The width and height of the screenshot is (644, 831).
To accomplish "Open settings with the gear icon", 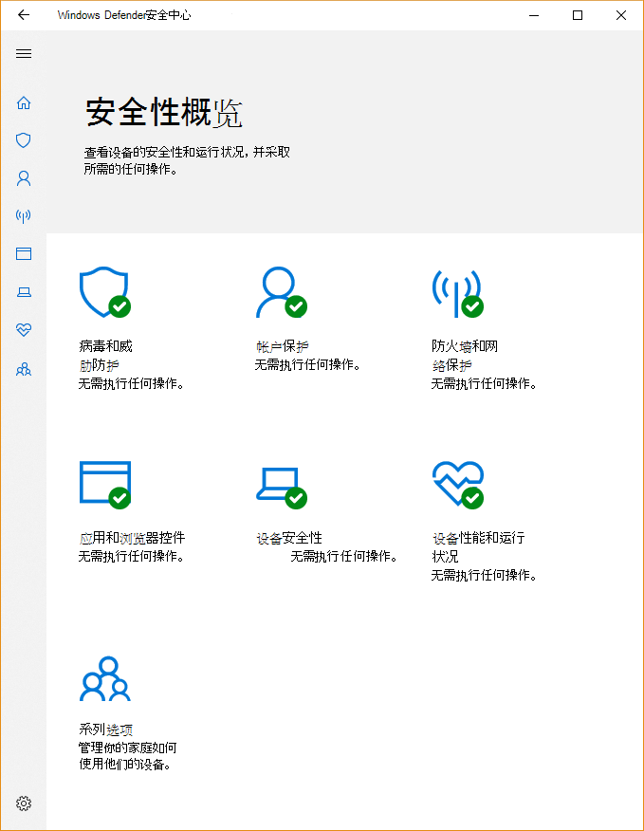I will click(x=24, y=803).
